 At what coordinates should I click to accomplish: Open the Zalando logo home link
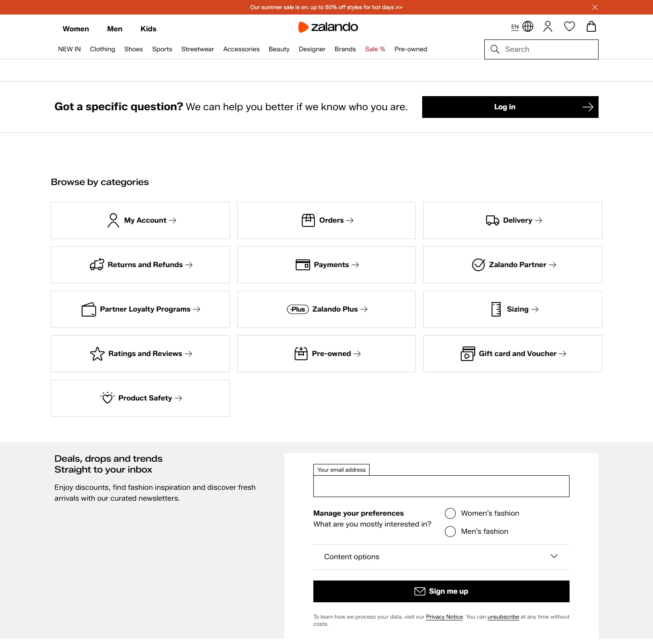pos(328,27)
